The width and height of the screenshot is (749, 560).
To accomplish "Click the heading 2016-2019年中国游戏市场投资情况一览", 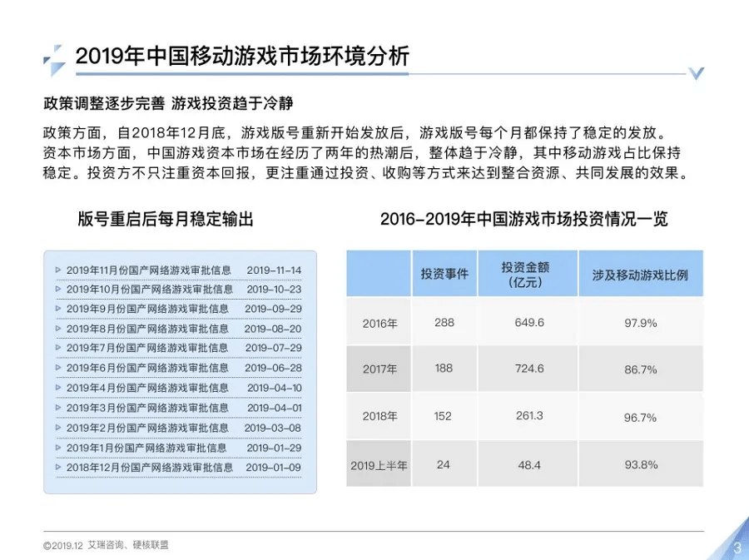I will [x=524, y=219].
